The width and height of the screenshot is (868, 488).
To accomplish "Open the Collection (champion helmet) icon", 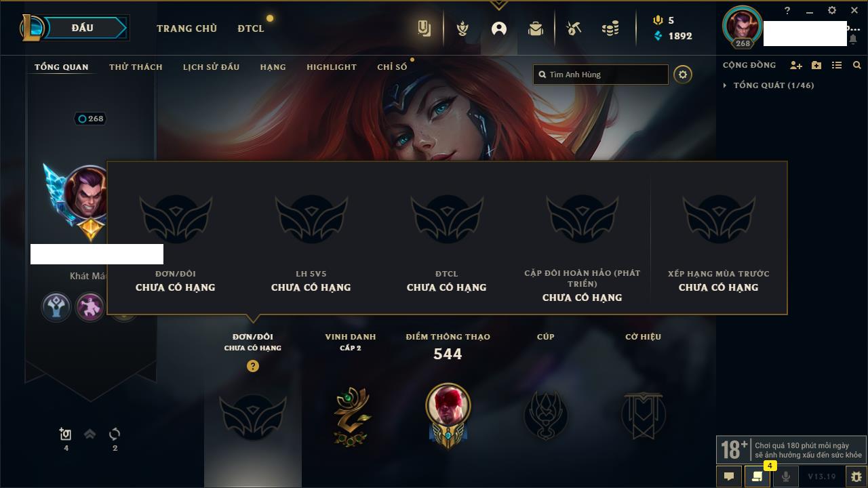I will [536, 28].
